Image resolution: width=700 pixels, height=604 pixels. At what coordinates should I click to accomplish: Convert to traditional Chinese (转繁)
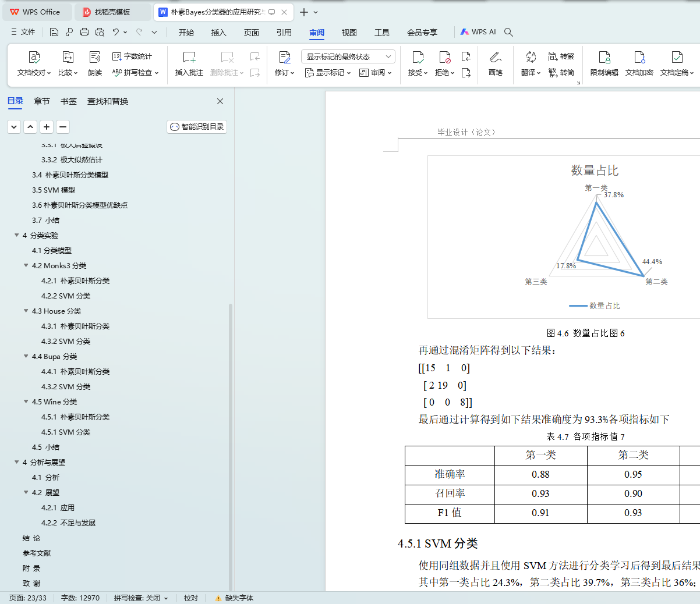[561, 56]
